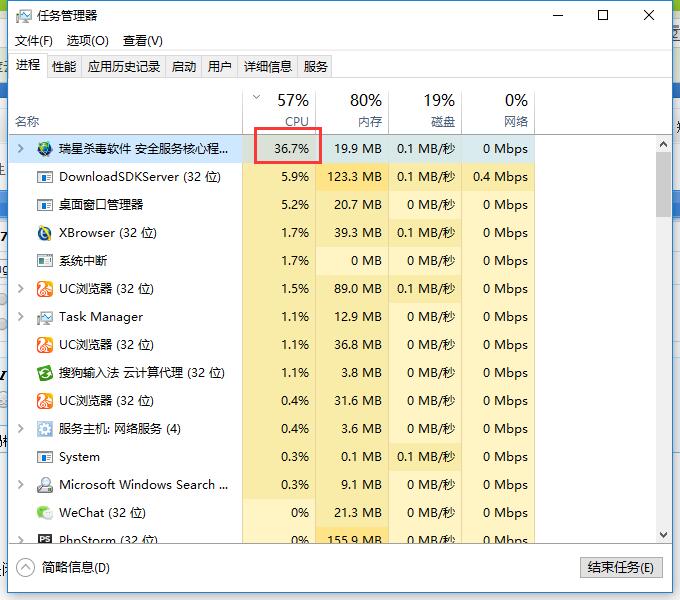Click the process list scrollbar thumb

[x=663, y=184]
